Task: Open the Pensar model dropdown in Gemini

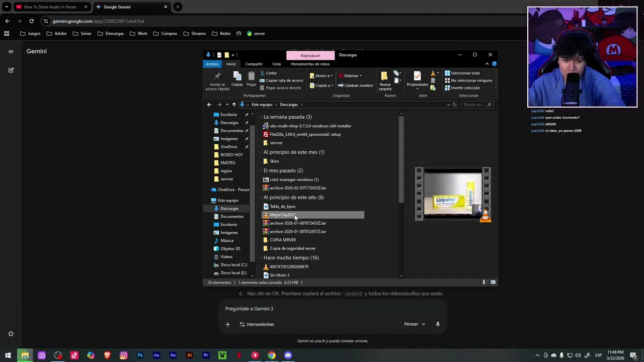Action: click(x=415, y=324)
